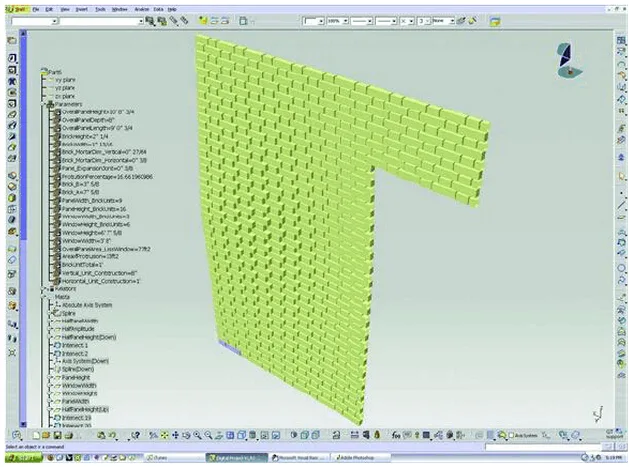Expand the Parameters tree node

[44, 104]
